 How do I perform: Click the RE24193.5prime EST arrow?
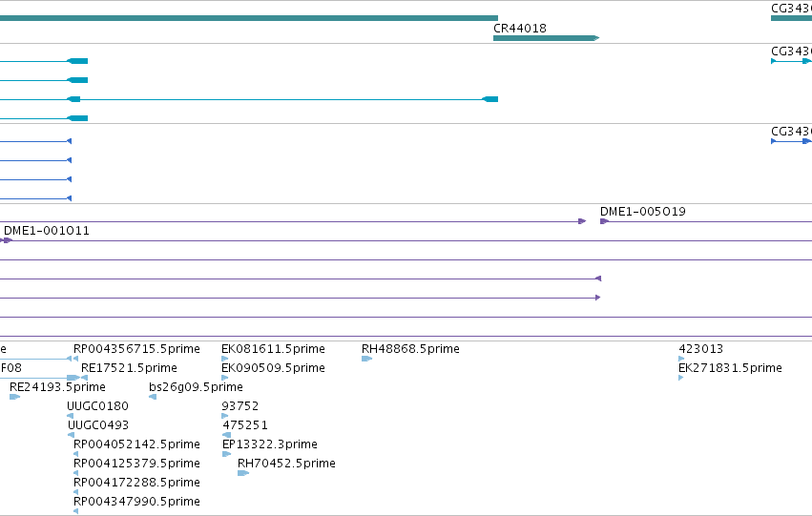tap(14, 397)
